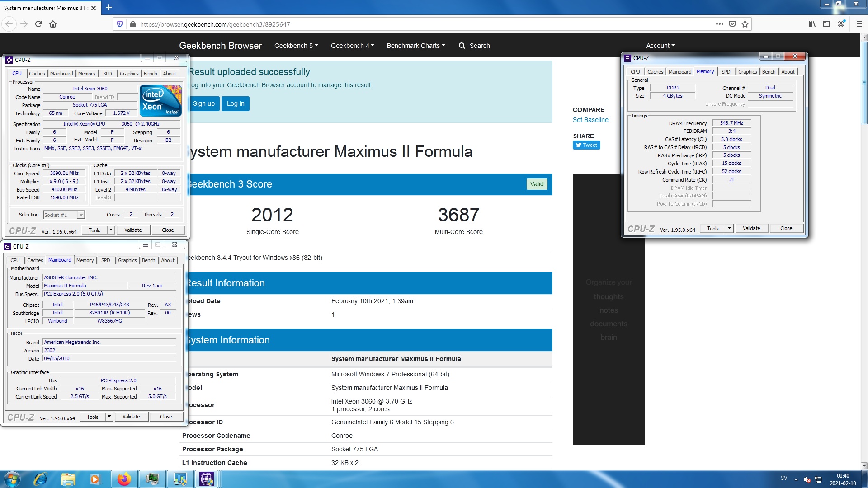
Task: Show hidden tray icons arrow
Action: coord(796,479)
